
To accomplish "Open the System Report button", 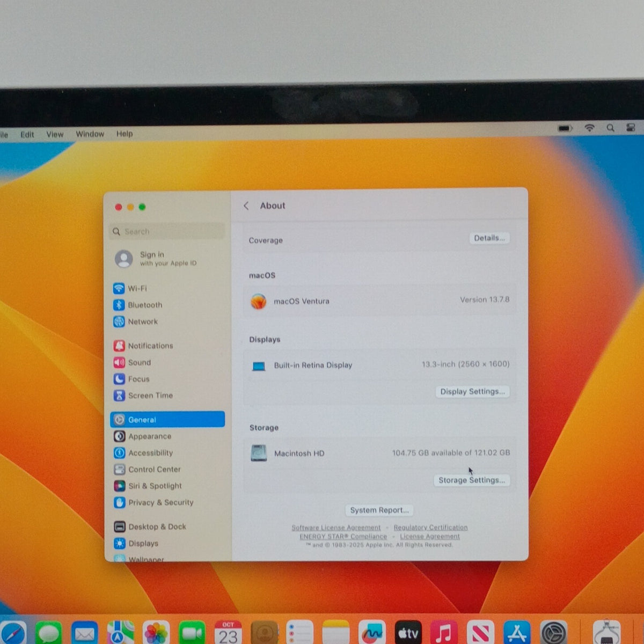I will pyautogui.click(x=379, y=510).
